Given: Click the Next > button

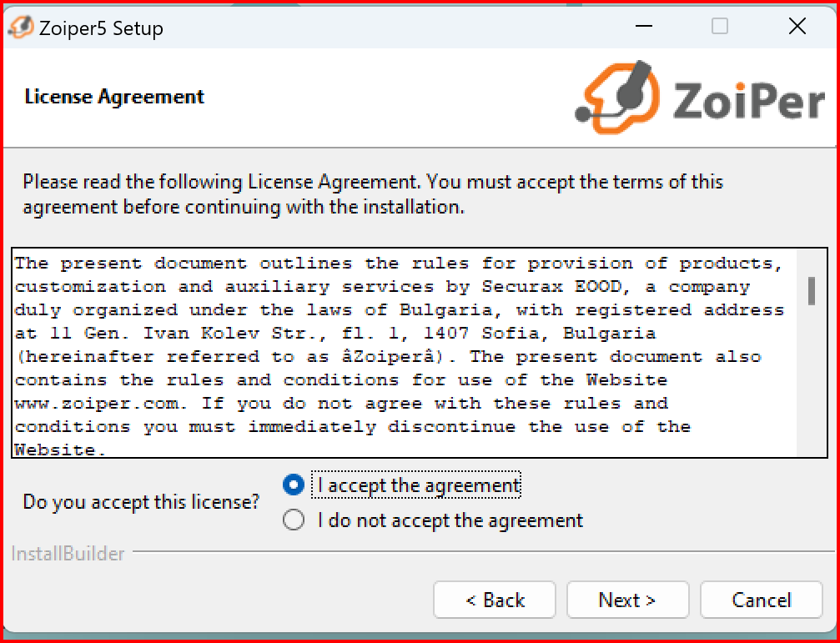Looking at the screenshot, I should pos(627,600).
